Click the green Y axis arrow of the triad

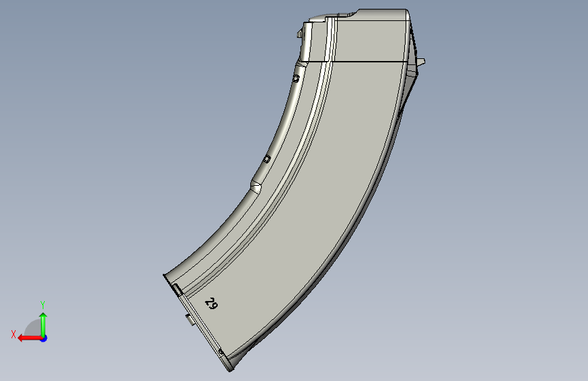coord(43,325)
